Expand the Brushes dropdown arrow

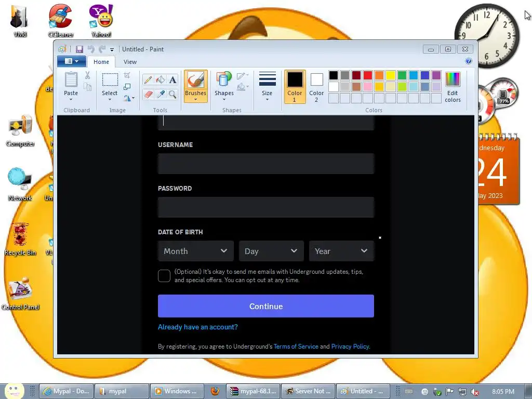pos(196,99)
